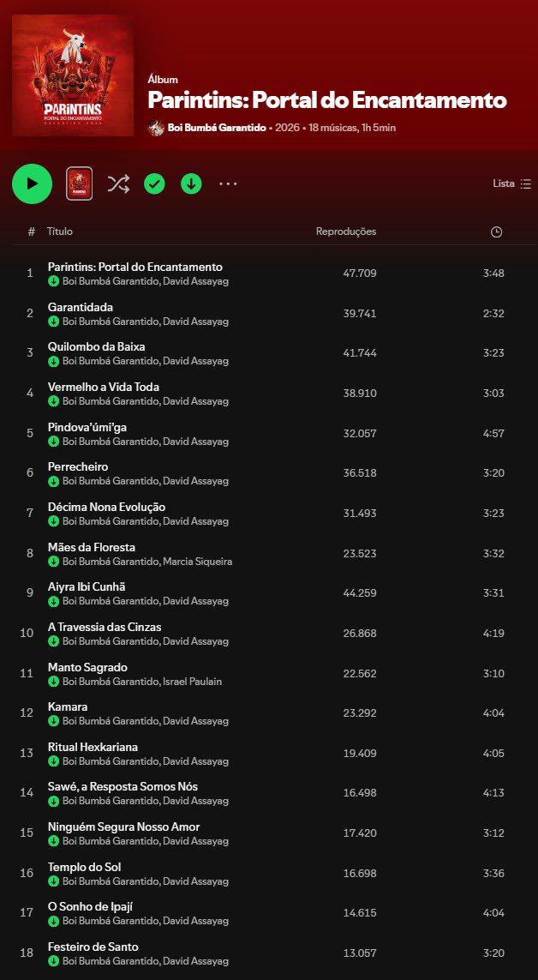Screen dimensions: 538x980
Task: Click downloaded icon on Vermelho a Vida Toda row
Action: click(54, 401)
